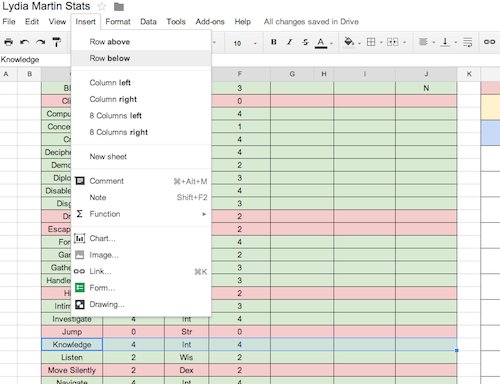Toggle italic formatting
This screenshot has width=500, height=384.
click(x=289, y=42)
